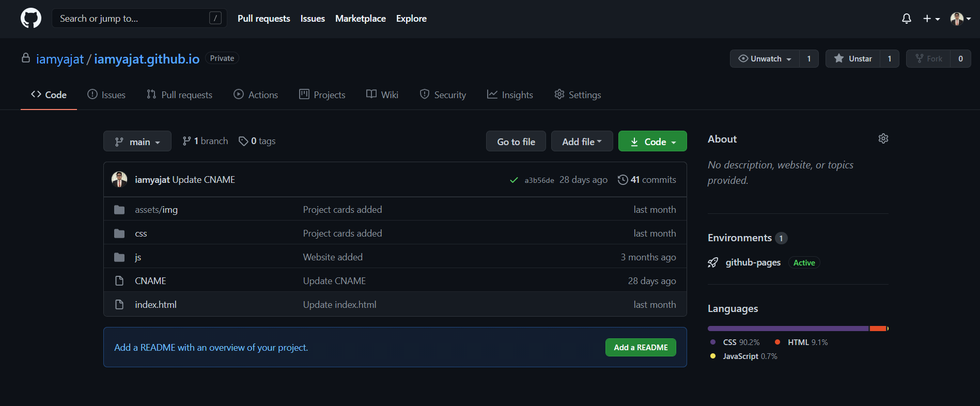The height and width of the screenshot is (406, 980).
Task: Click the stargazers count next to Unstar
Action: (890, 58)
